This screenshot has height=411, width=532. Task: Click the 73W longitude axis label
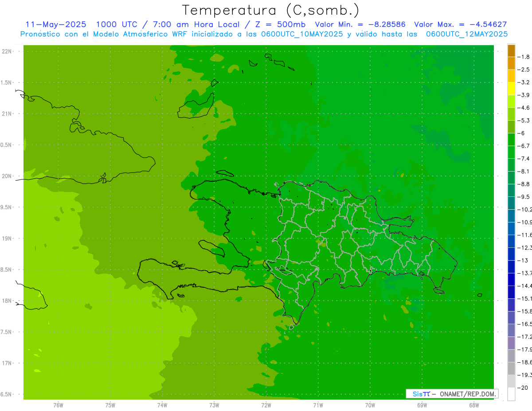click(x=214, y=405)
